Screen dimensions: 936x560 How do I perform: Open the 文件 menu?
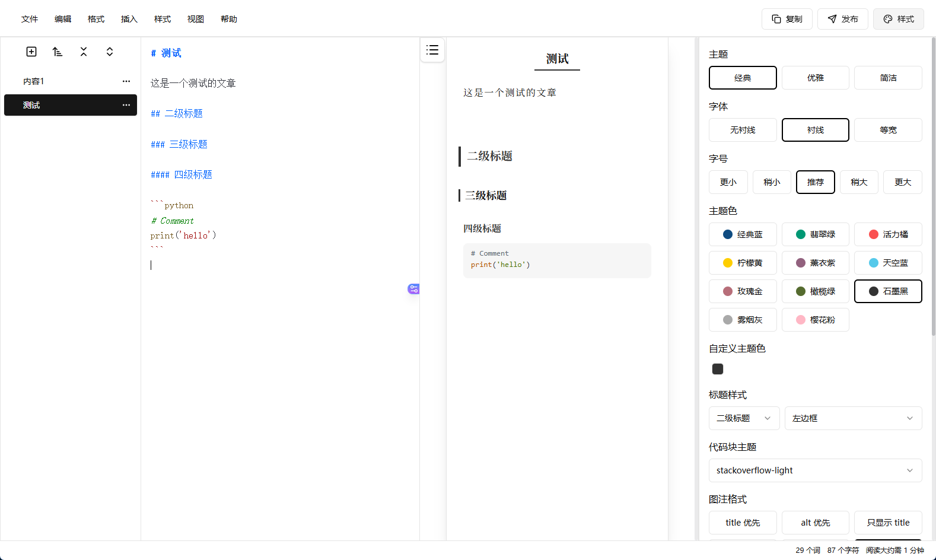tap(30, 19)
